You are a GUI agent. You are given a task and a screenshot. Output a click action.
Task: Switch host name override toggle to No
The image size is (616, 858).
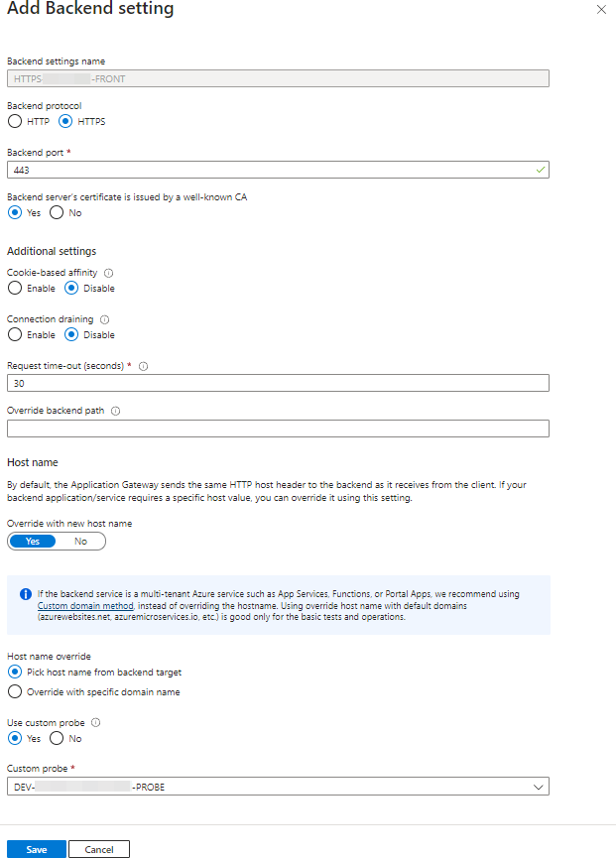point(80,542)
